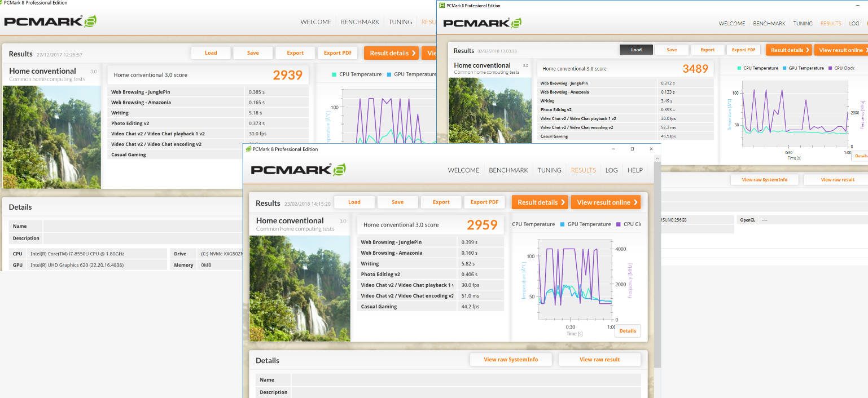Go to BENCHMARK in the 3489 score window
868x398 pixels.
(769, 24)
